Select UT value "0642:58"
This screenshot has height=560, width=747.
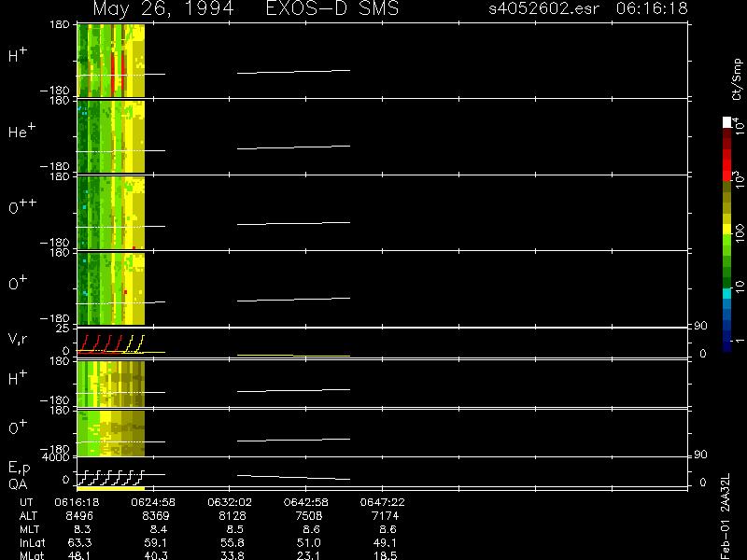(306, 502)
